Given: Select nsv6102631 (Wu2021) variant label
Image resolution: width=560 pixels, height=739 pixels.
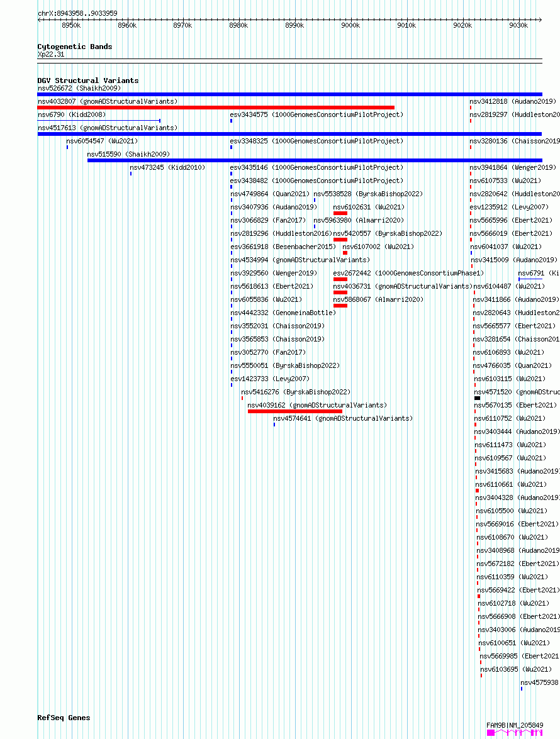Looking at the screenshot, I should click(369, 207).
